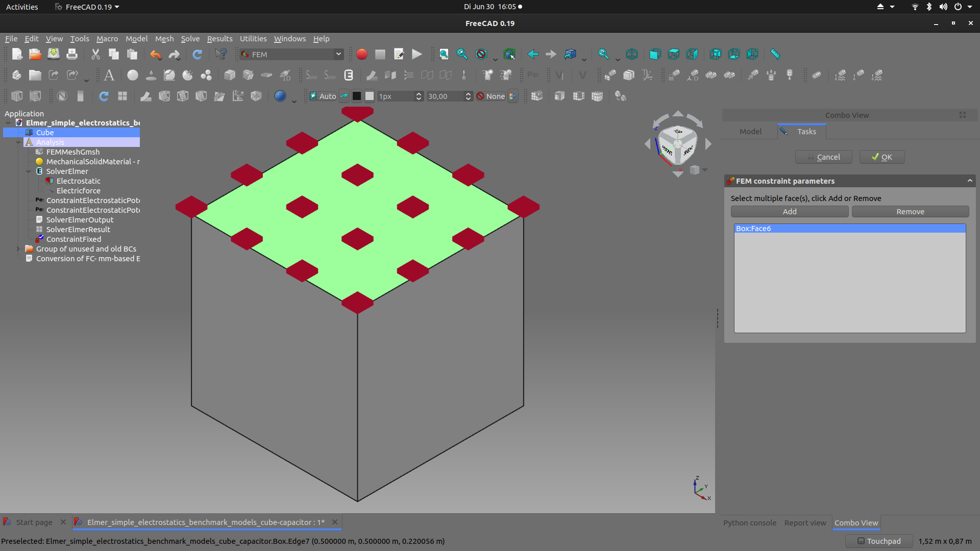This screenshot has width=980, height=551.
Task: Open the Solve menu
Action: pos(190,39)
